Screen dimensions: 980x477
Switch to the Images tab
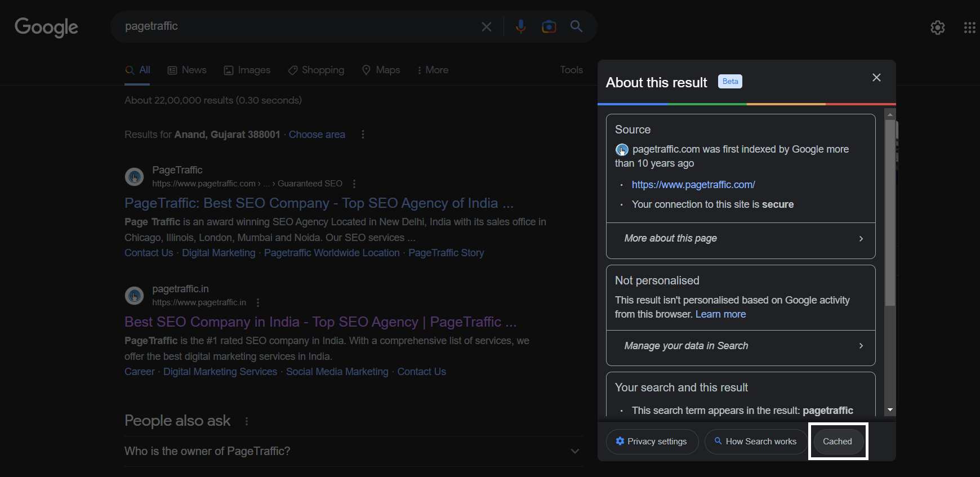click(247, 70)
